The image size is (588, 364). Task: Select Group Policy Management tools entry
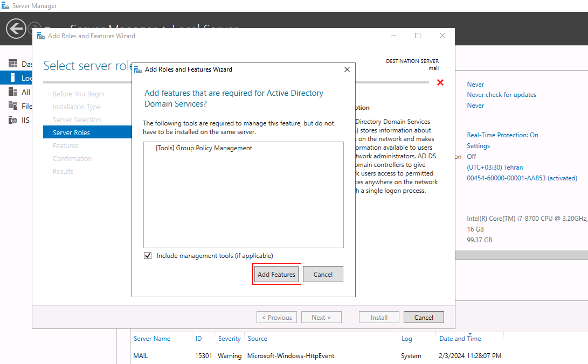click(204, 148)
